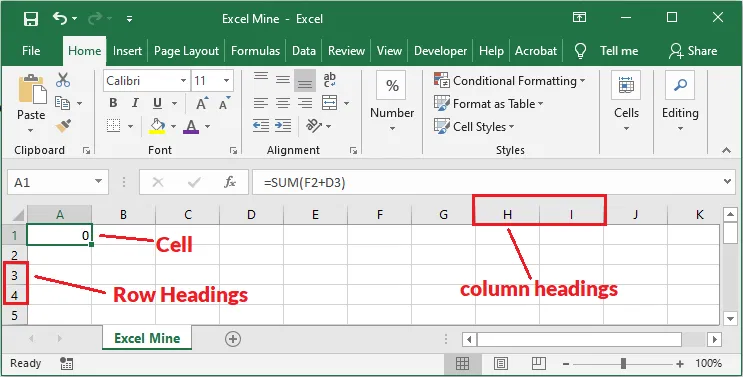Image resolution: width=743 pixels, height=377 pixels.
Task: Click the Ribbon Display Options icon
Action: coord(579,18)
